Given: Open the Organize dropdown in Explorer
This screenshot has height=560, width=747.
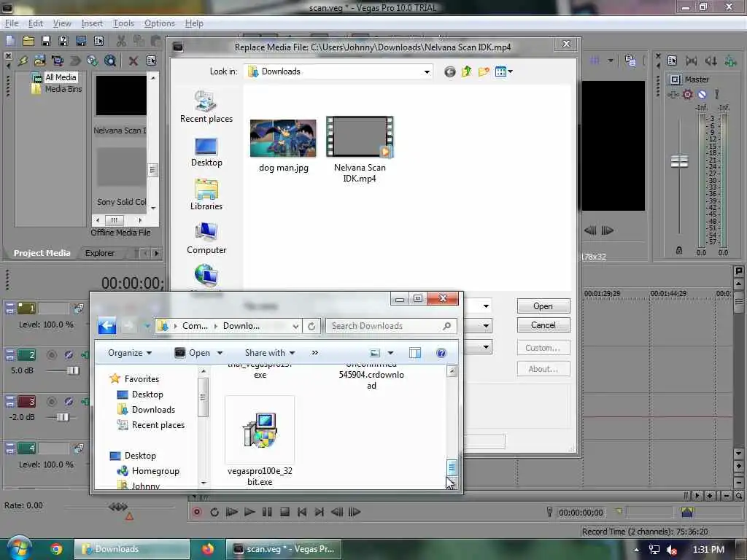Looking at the screenshot, I should point(130,353).
